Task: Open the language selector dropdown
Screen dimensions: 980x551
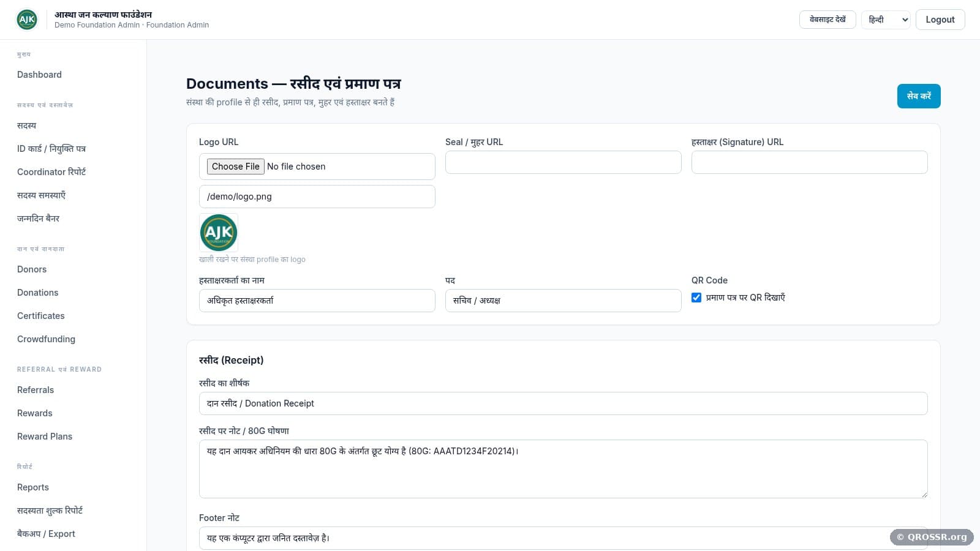Action: point(886,20)
